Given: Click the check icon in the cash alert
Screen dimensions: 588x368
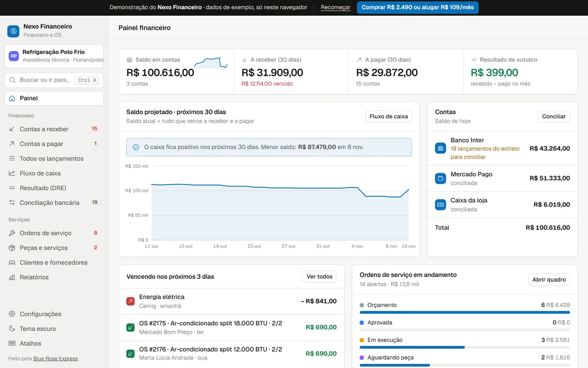Looking at the screenshot, I should (x=136, y=147).
